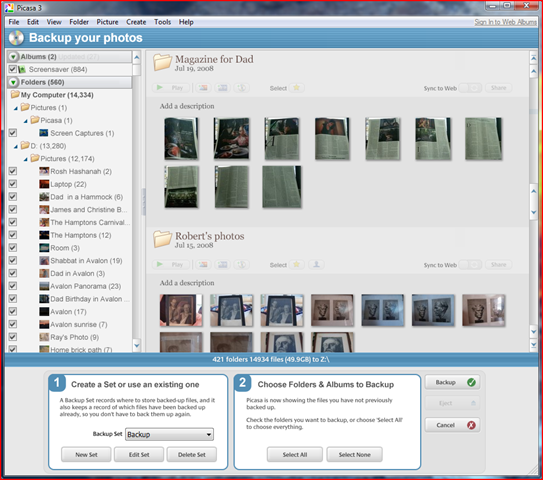The image size is (543, 480).
Task: Click the My Computer folder icon
Action: [15, 95]
